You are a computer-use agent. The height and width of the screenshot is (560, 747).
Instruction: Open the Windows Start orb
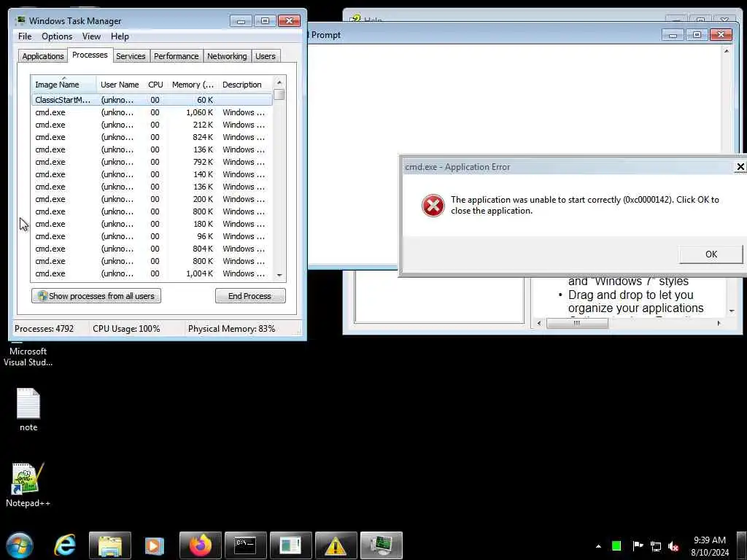[20, 545]
